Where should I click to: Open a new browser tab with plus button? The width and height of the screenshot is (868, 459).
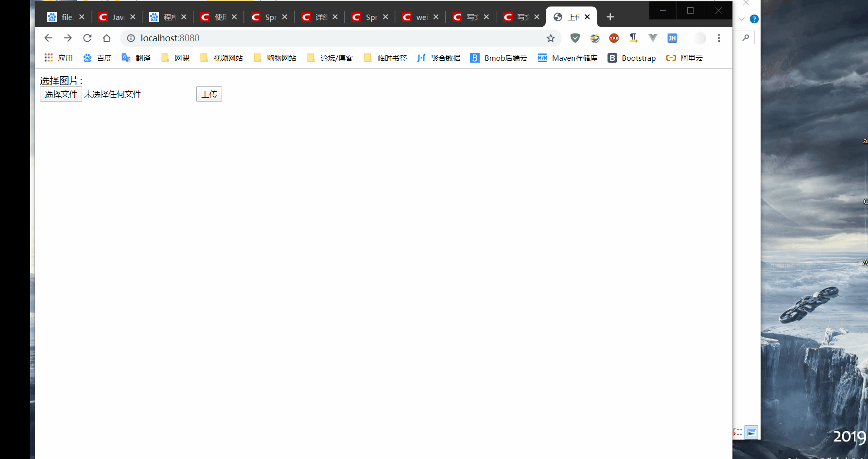tap(610, 17)
